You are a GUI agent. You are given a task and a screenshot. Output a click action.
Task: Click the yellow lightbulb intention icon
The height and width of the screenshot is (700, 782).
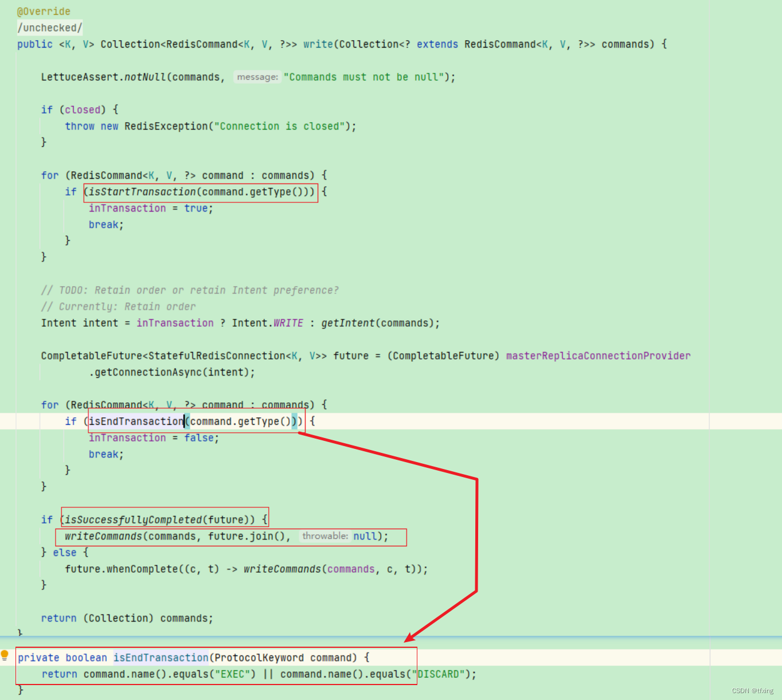pyautogui.click(x=5, y=656)
